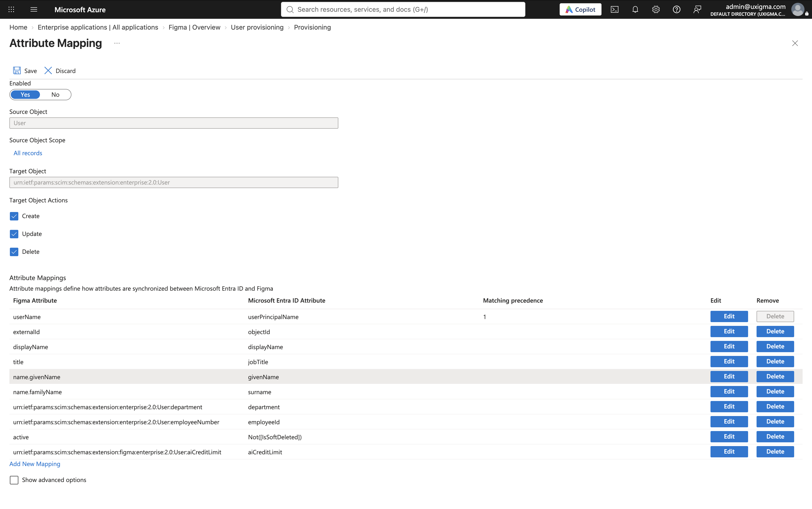Select the Not([IsSoftDeleted]) cell
This screenshot has width=812, height=509.
(275, 437)
